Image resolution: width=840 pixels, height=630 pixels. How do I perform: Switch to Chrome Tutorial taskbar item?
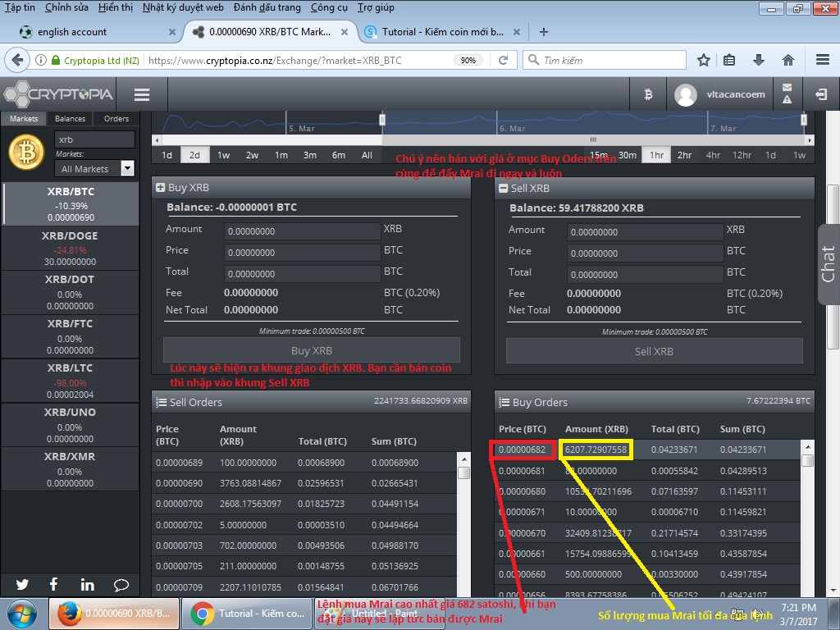(x=247, y=614)
